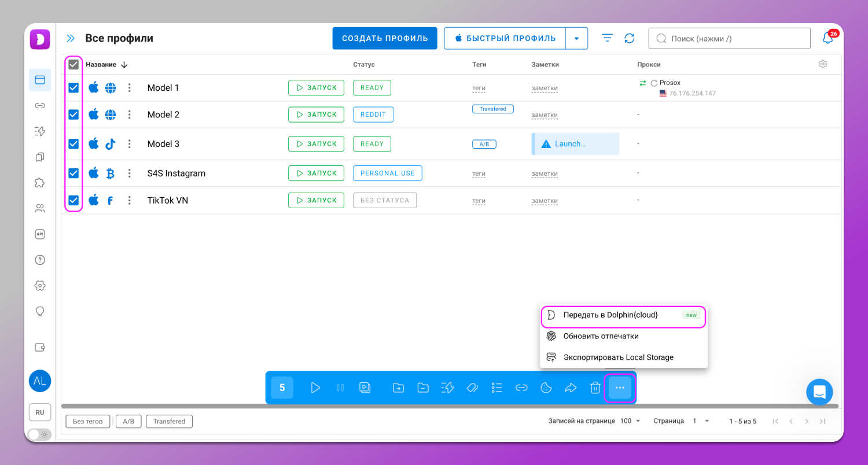This screenshot has width=868, height=465.
Task: Expand the sidebar with the double chevron
Action: pyautogui.click(x=71, y=39)
